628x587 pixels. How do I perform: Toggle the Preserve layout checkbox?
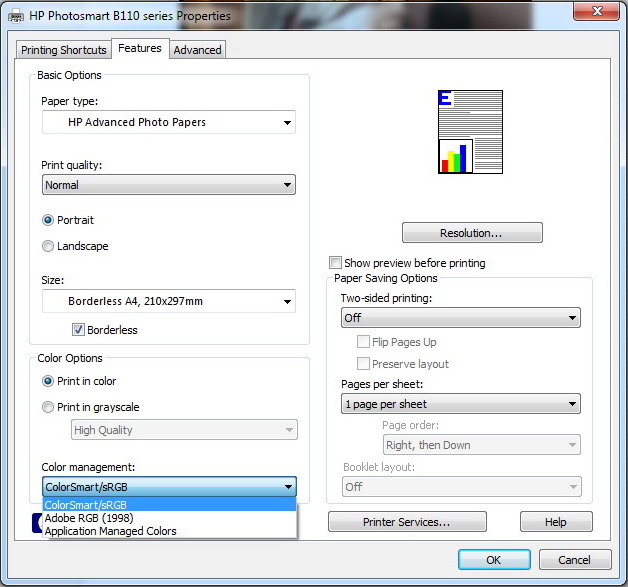coord(363,364)
